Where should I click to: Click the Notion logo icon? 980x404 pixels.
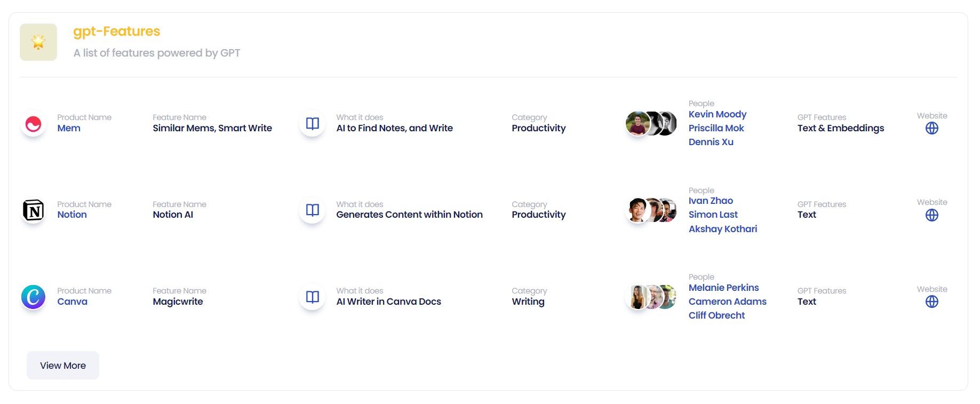point(33,210)
